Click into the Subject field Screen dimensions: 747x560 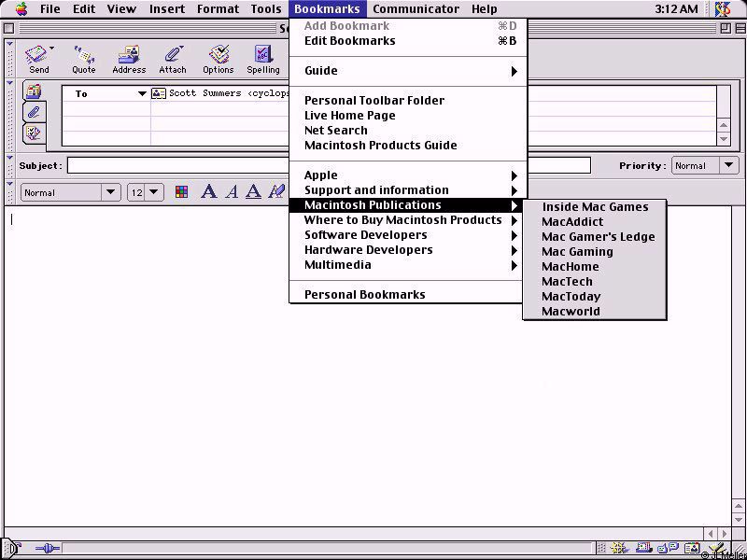pyautogui.click(x=329, y=166)
